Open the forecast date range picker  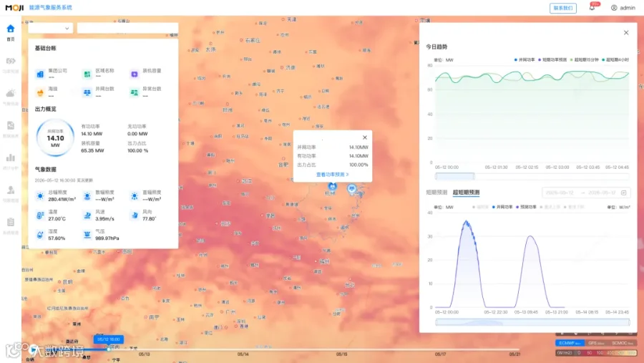(x=585, y=193)
